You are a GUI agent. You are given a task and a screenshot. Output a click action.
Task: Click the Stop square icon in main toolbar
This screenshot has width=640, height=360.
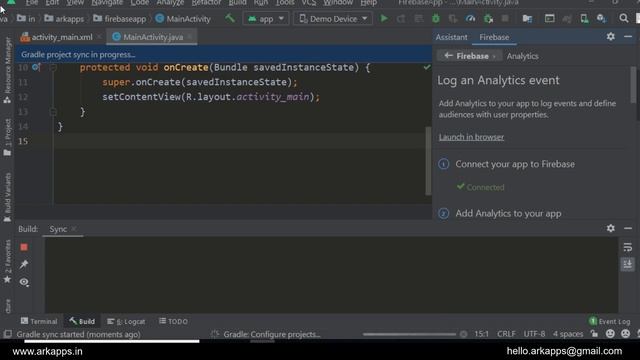(x=505, y=18)
